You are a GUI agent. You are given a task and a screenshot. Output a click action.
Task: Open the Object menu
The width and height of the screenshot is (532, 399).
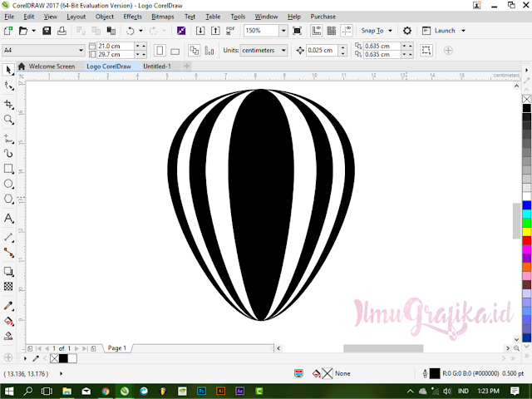pyautogui.click(x=105, y=17)
